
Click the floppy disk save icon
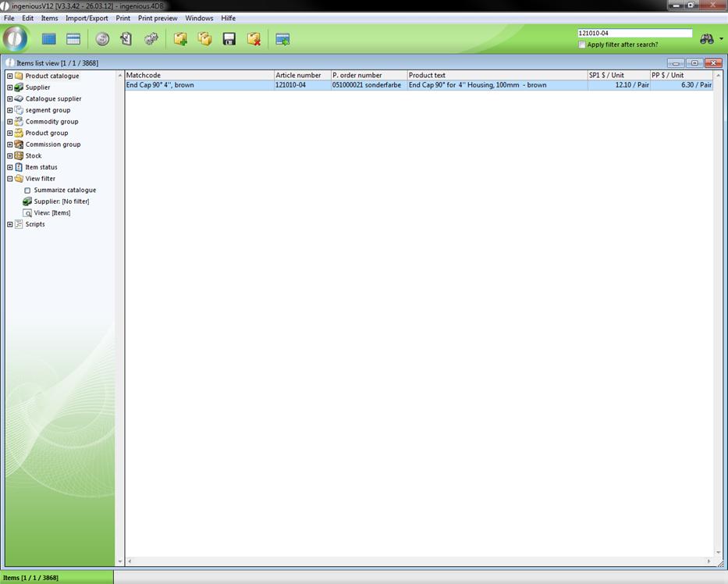point(229,39)
